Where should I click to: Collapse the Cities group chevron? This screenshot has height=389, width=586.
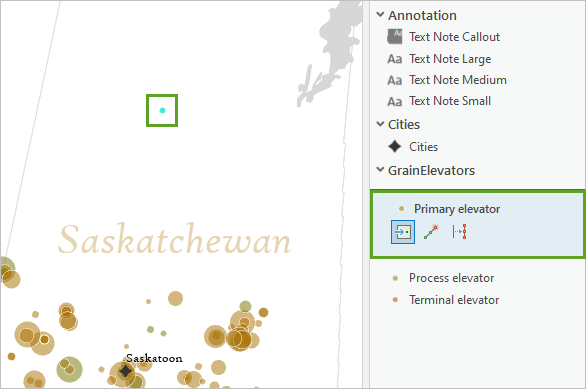[x=380, y=124]
